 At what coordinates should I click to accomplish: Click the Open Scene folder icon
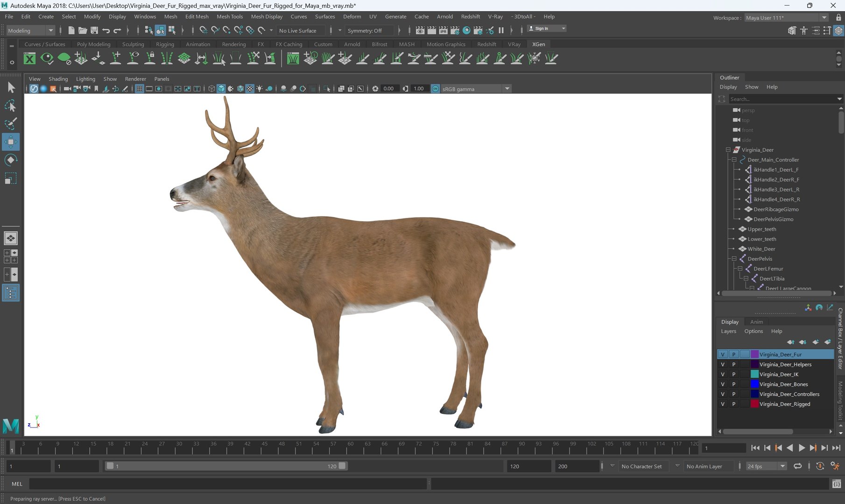83,30
